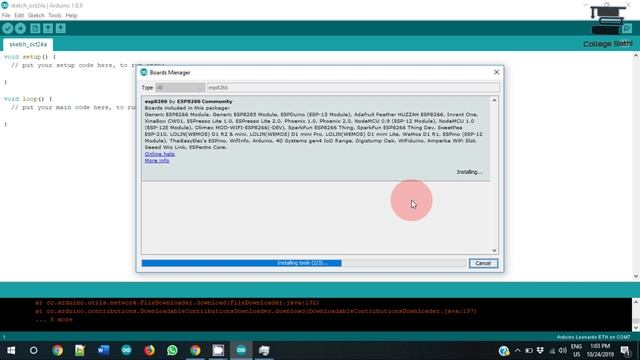Show hidden system tray icons chevron
The height and width of the screenshot is (360, 640).
click(518, 350)
